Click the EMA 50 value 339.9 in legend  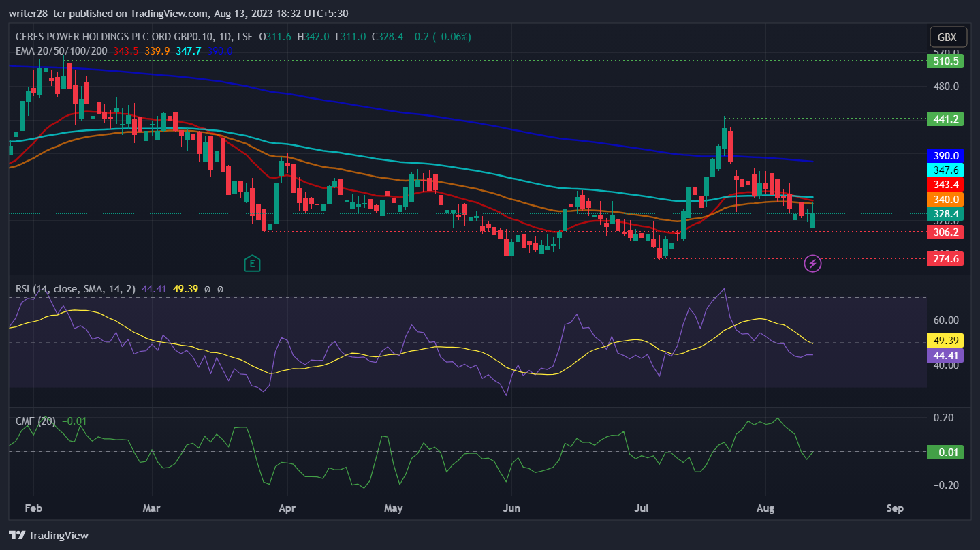[158, 50]
